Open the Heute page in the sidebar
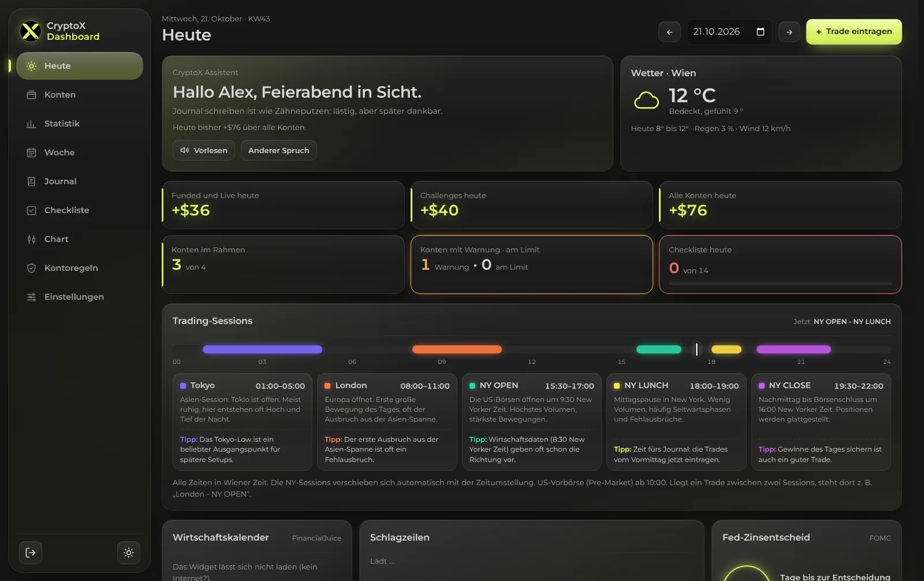Image resolution: width=924 pixels, height=581 pixels. click(80, 66)
